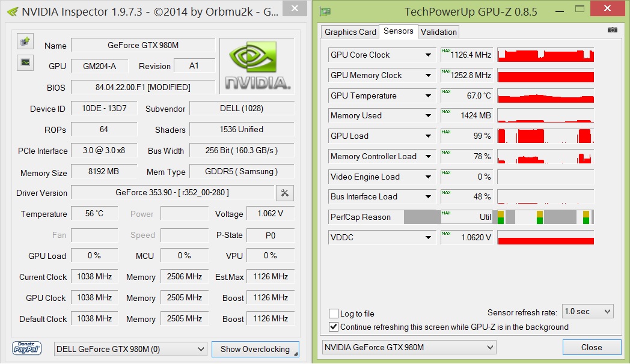Open the Validation tab
630x364 pixels.
[438, 32]
